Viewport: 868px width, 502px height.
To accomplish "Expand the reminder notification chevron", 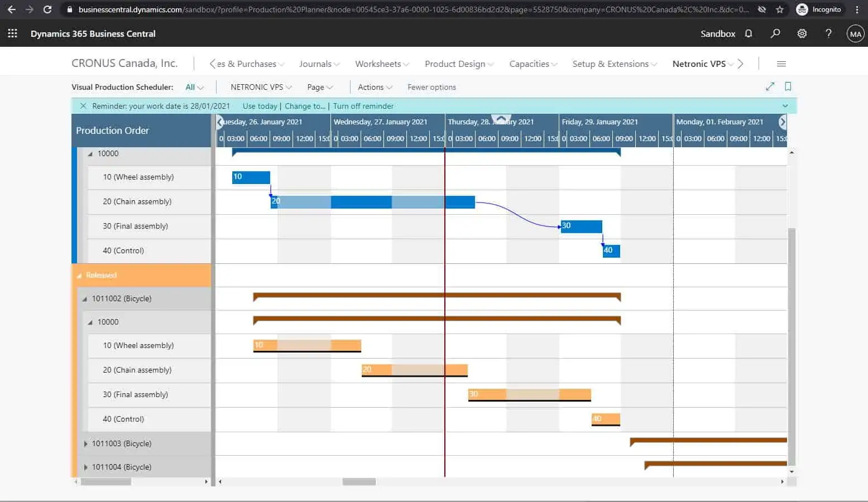I will (785, 106).
